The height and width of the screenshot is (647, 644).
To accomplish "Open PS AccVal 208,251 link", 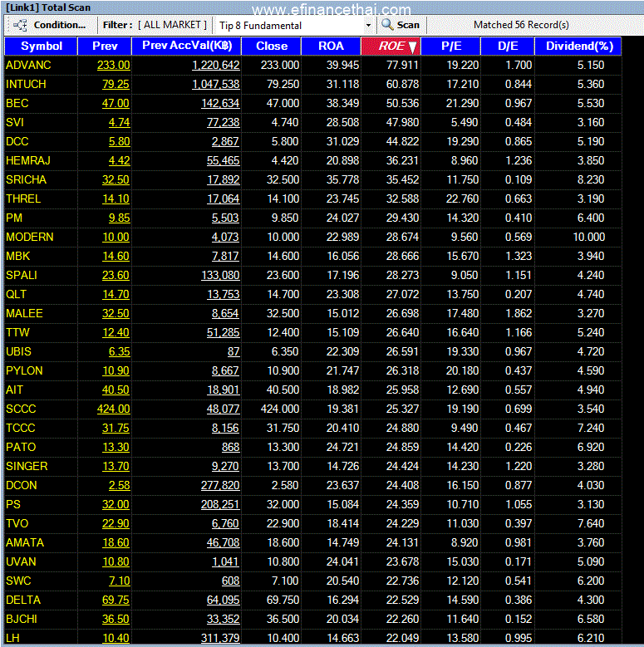I will [x=220, y=505].
